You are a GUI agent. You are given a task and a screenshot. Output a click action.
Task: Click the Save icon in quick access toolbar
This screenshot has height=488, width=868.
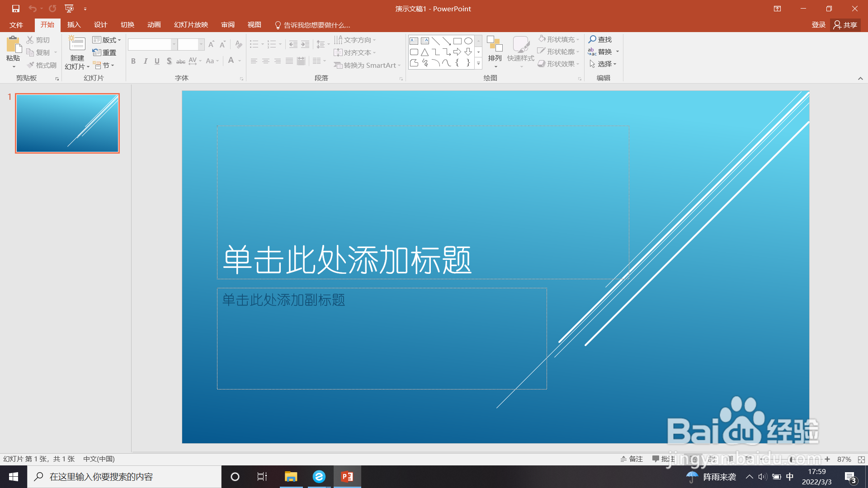click(x=16, y=9)
